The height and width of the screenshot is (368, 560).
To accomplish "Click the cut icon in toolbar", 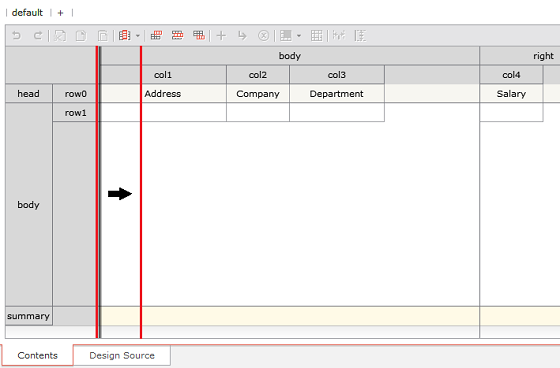I will point(60,36).
